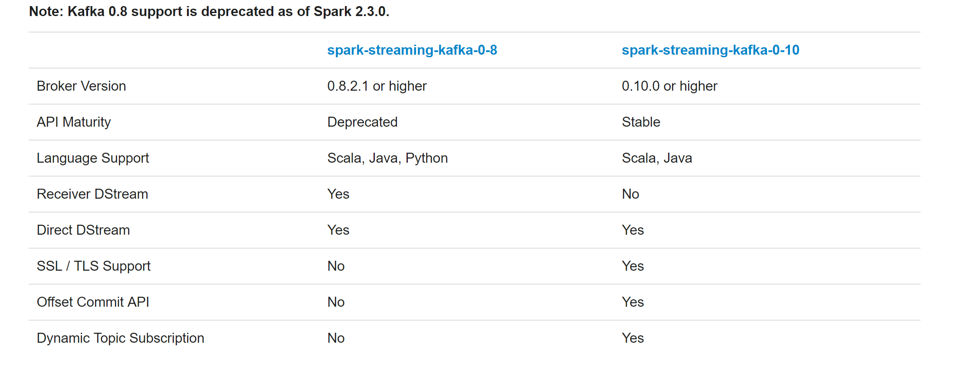Click the '0.8.2.1 or higher' cell
This screenshot has width=980, height=390.
click(x=377, y=86)
